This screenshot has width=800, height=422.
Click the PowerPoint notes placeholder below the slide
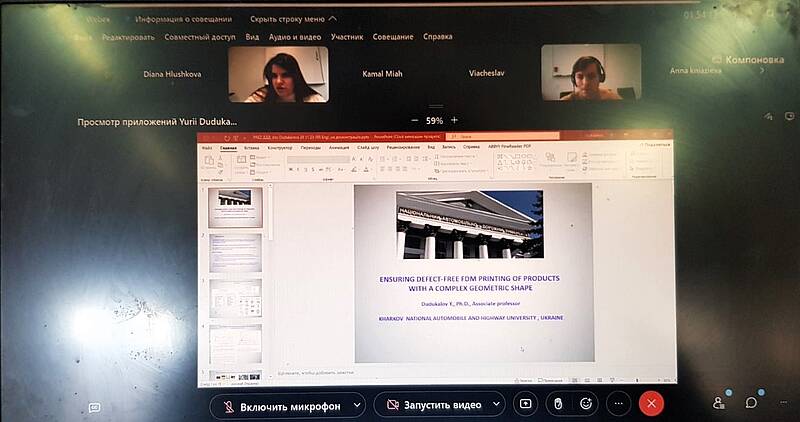[316, 373]
